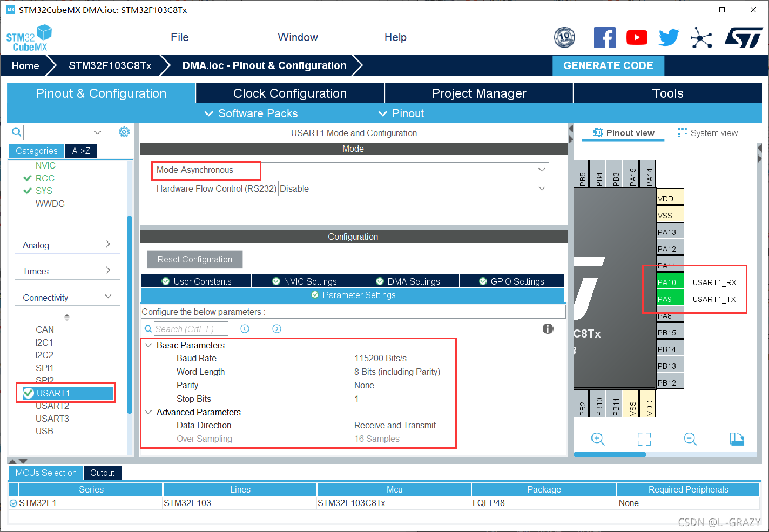Viewport: 769px width, 532px height.
Task: Go to next parameter search result
Action: coord(276,328)
